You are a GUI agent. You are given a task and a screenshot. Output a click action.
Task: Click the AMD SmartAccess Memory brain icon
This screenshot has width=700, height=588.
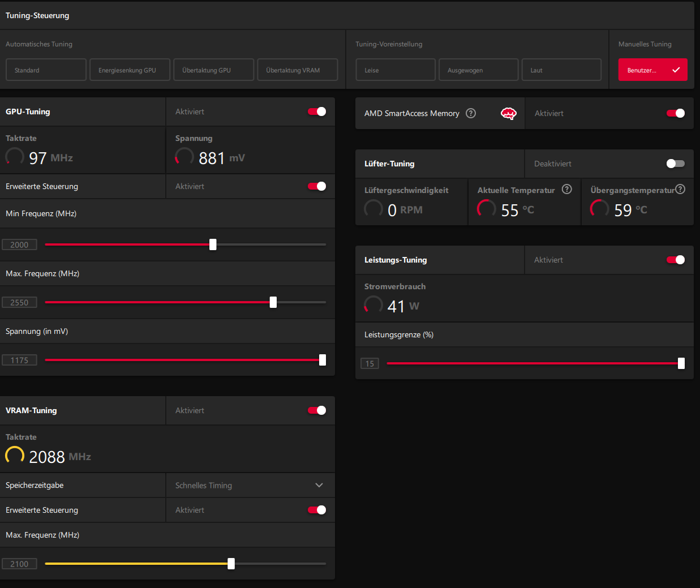(x=509, y=114)
